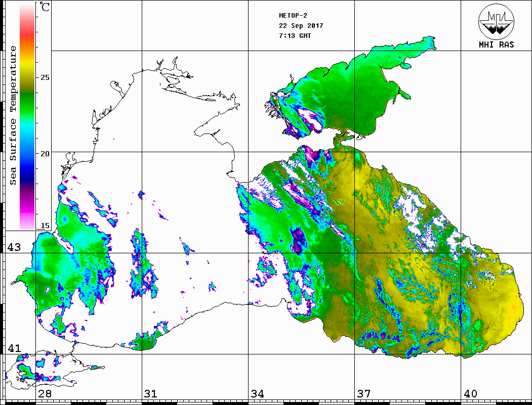This screenshot has width=532, height=405.
Task: Click the 15 tick label on legend
Action: click(x=45, y=226)
